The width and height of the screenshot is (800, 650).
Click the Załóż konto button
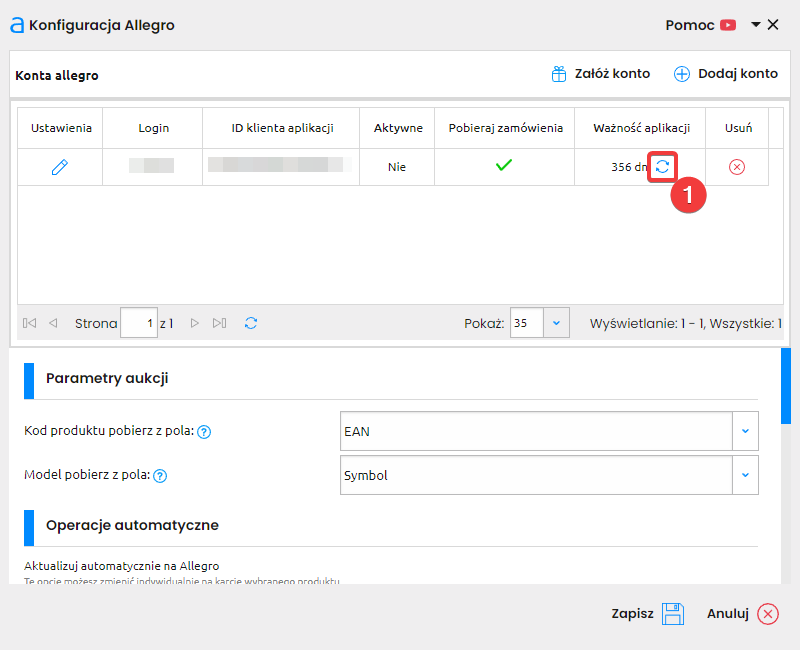601,74
